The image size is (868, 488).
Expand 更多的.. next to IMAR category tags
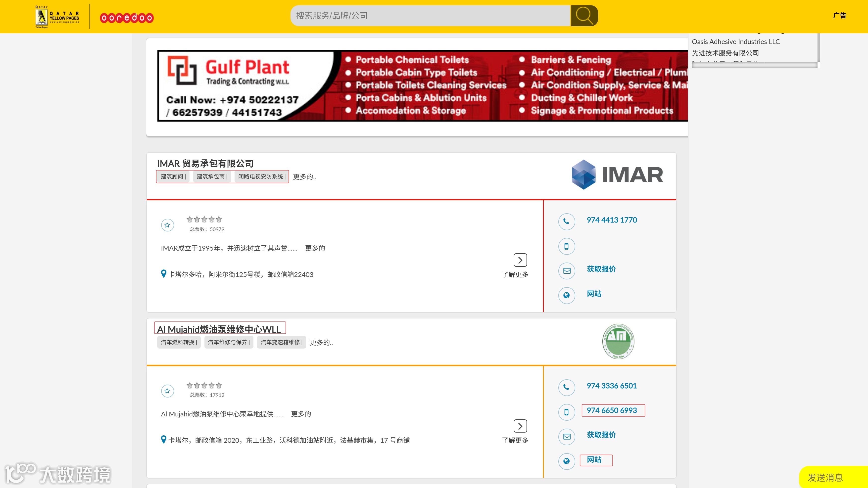coord(304,177)
